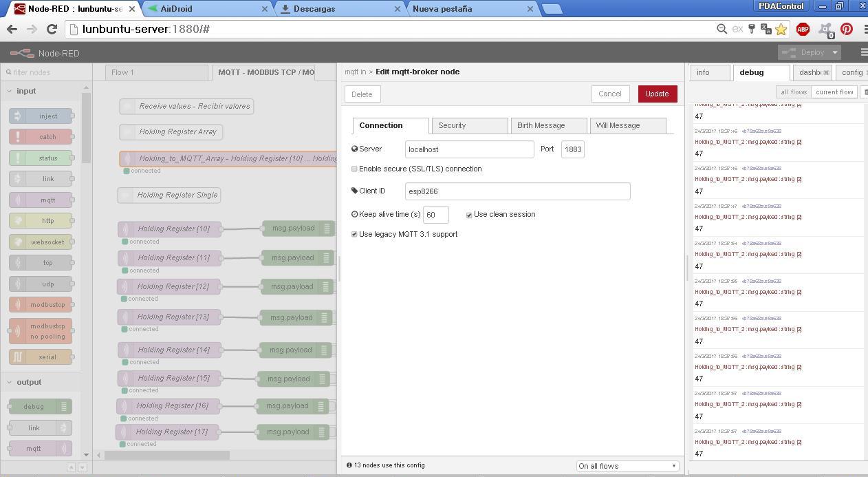Screen dimensions: 868x477
Task: Select the status node in the palette
Action: pos(41,158)
